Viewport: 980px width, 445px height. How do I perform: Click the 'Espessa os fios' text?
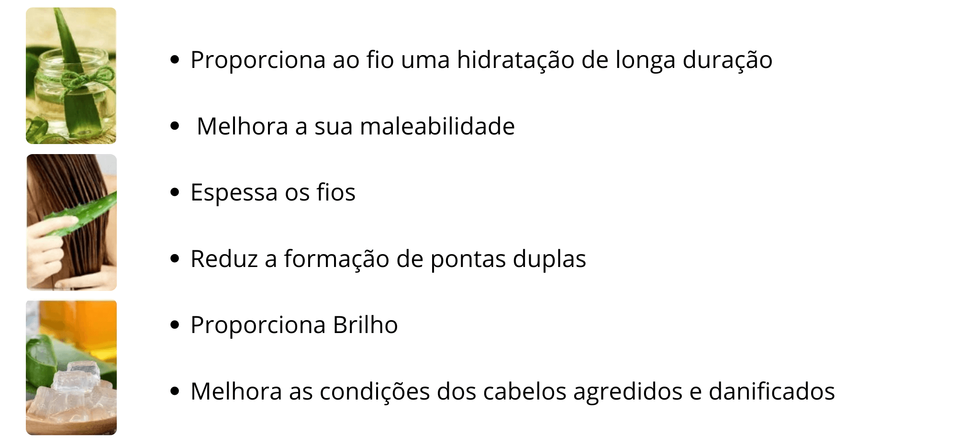[273, 192]
